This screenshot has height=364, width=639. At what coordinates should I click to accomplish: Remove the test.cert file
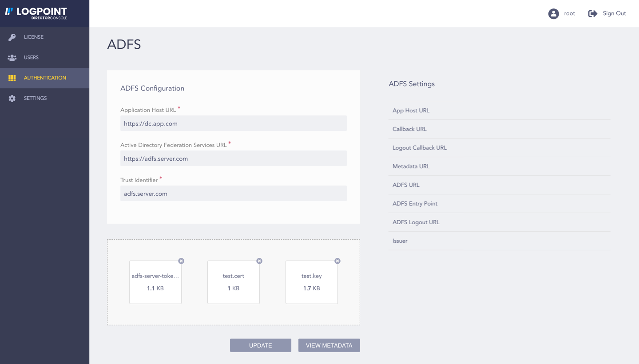pyautogui.click(x=259, y=261)
